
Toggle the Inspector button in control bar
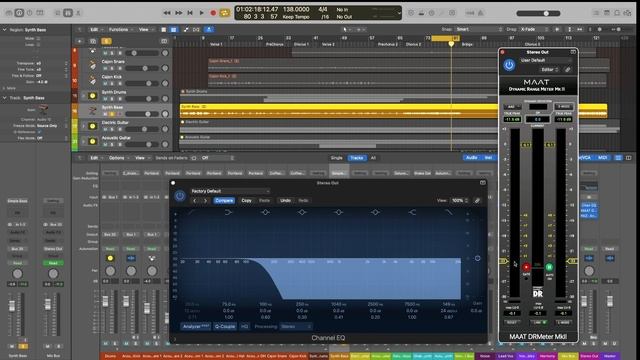[19, 13]
